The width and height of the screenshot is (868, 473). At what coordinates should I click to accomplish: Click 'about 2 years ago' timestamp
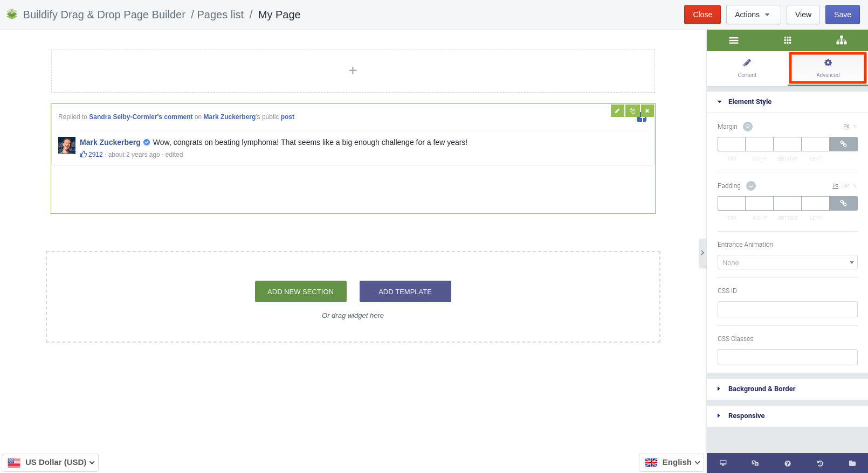[134, 155]
